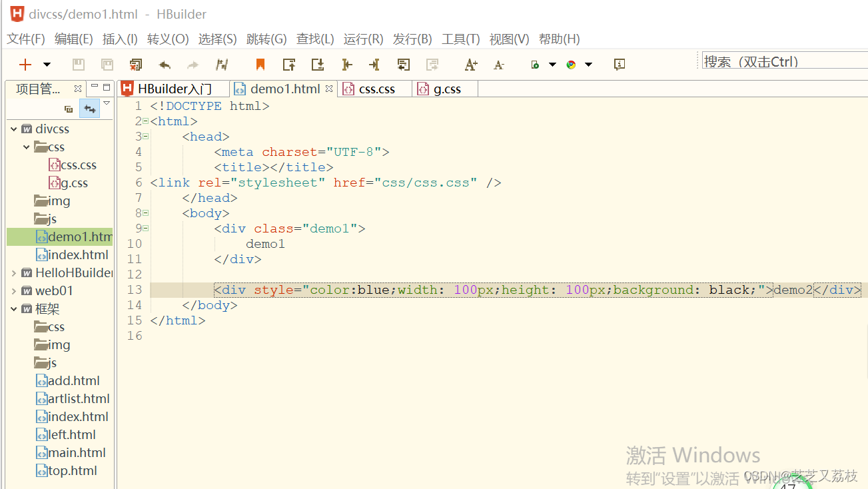Viewport: 868px width, 489px height.
Task: Open project panel view menu triangle
Action: tap(107, 103)
